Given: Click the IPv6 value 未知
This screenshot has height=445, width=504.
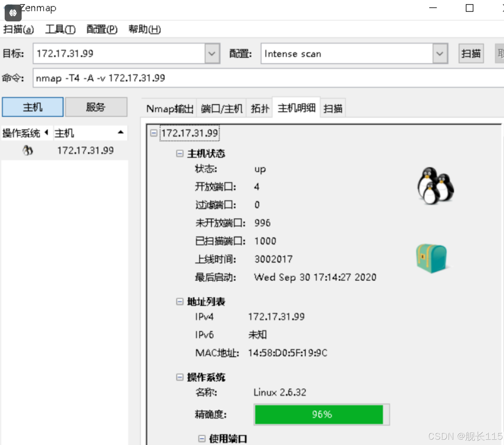Looking at the screenshot, I should (x=257, y=334).
